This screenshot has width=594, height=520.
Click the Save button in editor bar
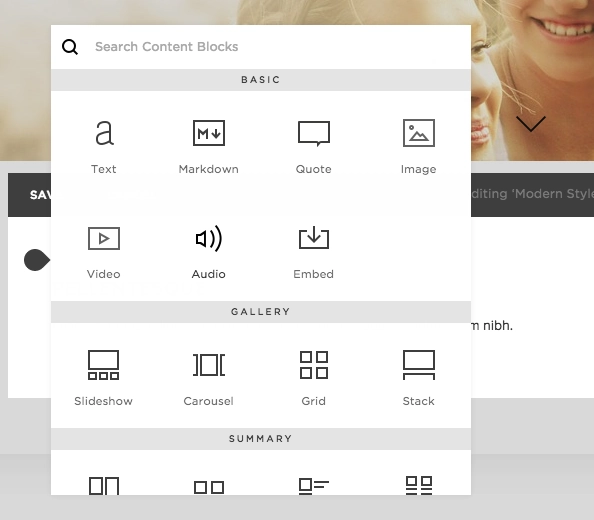pos(40,195)
